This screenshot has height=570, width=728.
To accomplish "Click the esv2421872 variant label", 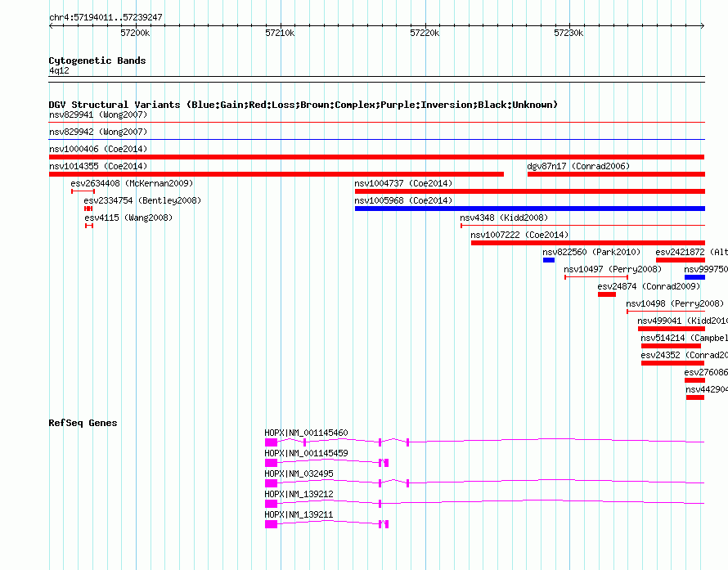I will tap(692, 252).
